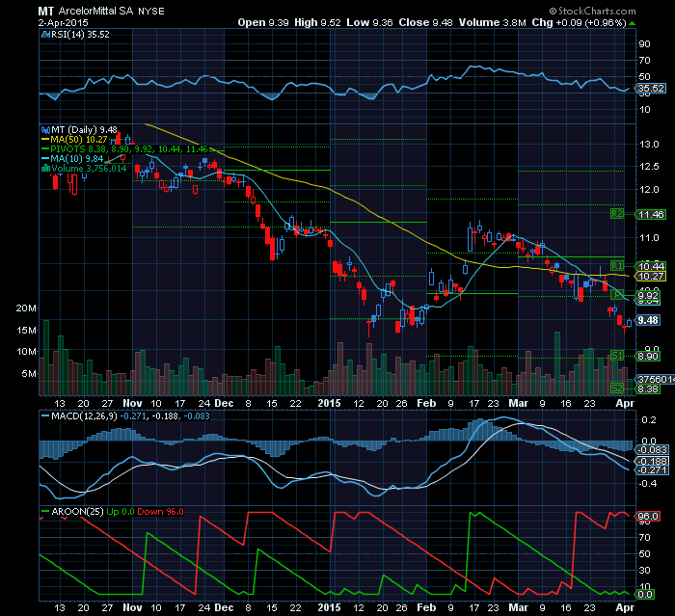Image resolution: width=675 pixels, height=616 pixels.
Task: Click the 20M volume axis label
Action: 26,308
